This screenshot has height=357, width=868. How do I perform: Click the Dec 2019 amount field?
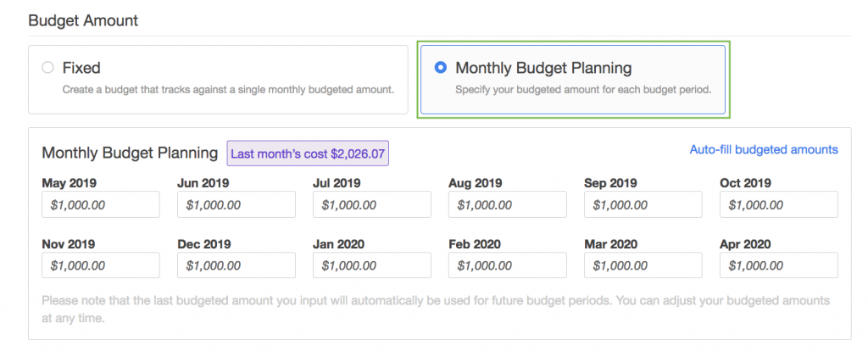(236, 265)
